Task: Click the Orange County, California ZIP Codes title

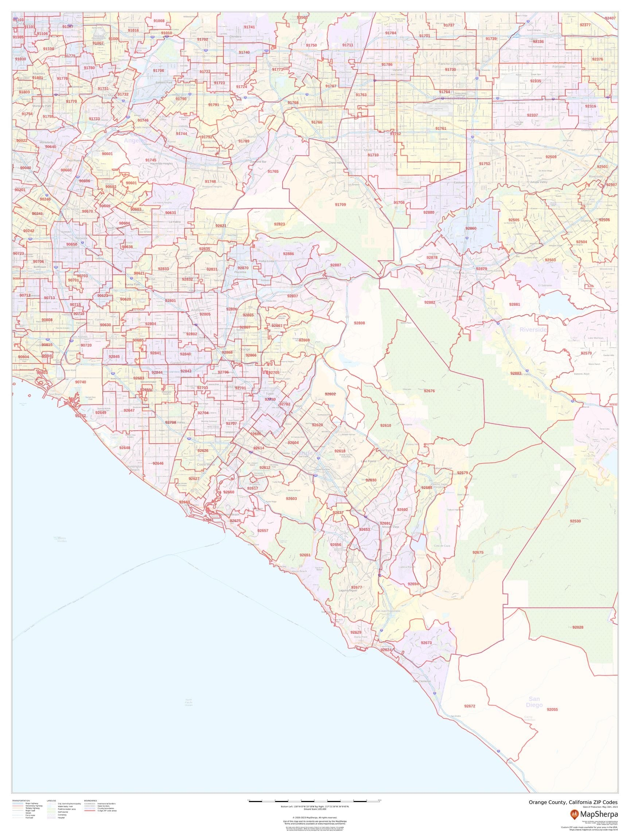Action: coord(573,802)
